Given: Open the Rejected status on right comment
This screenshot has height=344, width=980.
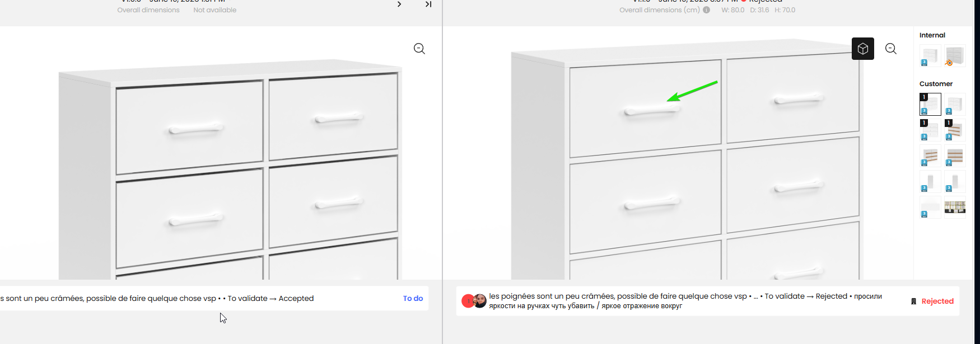Looking at the screenshot, I should pos(937,301).
